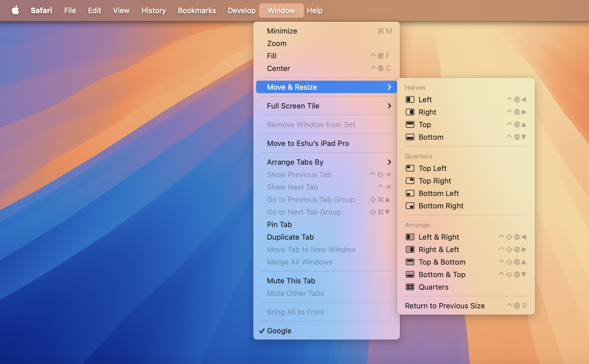Click the Top half tile icon
Image resolution: width=589 pixels, height=364 pixels.
tap(410, 125)
